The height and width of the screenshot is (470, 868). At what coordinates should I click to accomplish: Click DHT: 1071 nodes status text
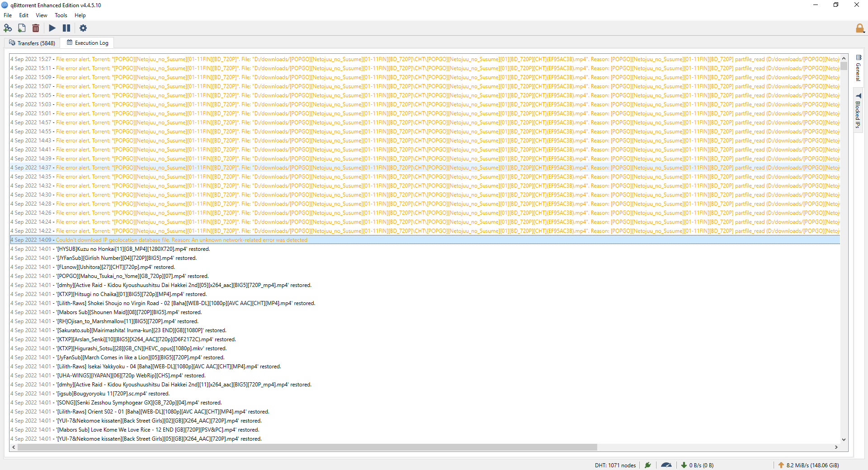pos(615,465)
